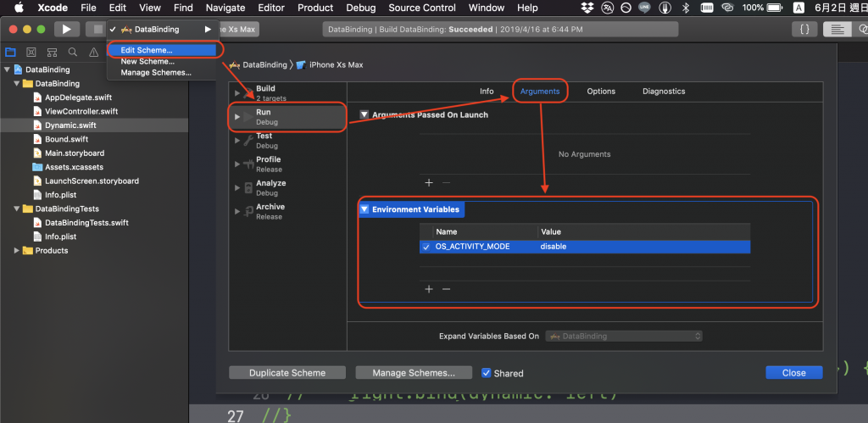This screenshot has height=423, width=868.
Task: Toggle the Shared scheme checkbox
Action: click(486, 373)
